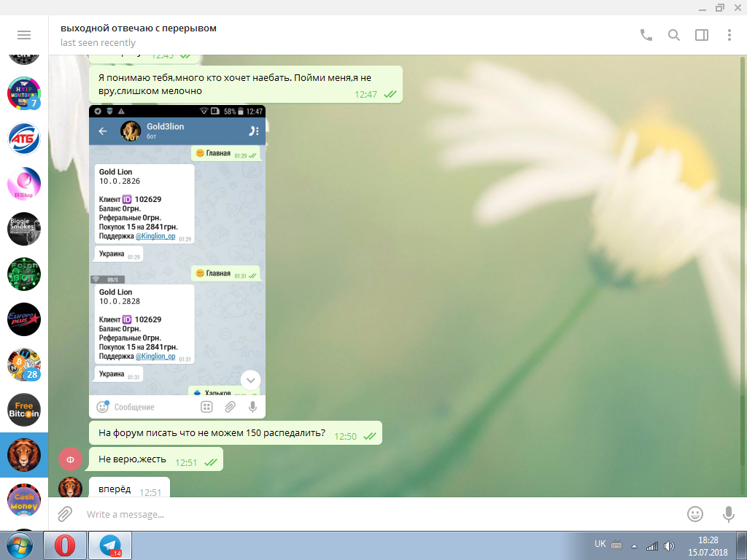Open the pink RShop chat
Screen dimensions: 747x560
(24, 184)
